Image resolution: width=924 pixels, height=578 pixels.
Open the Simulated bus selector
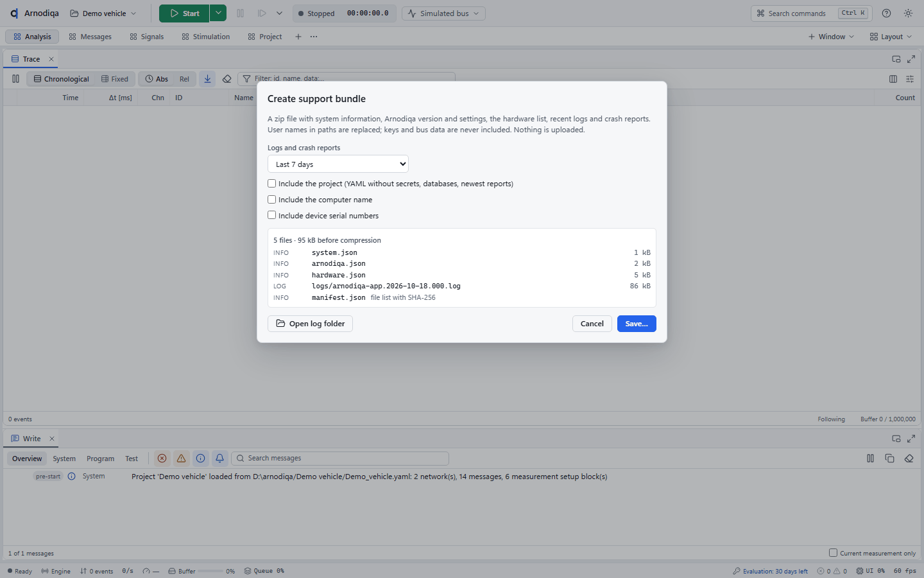pos(443,13)
